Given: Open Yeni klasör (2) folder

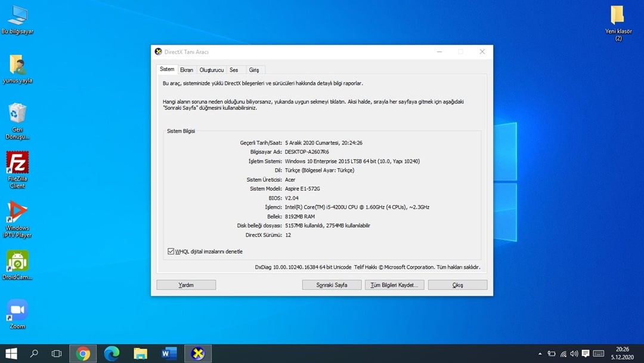Looking at the screenshot, I should pos(618,23).
